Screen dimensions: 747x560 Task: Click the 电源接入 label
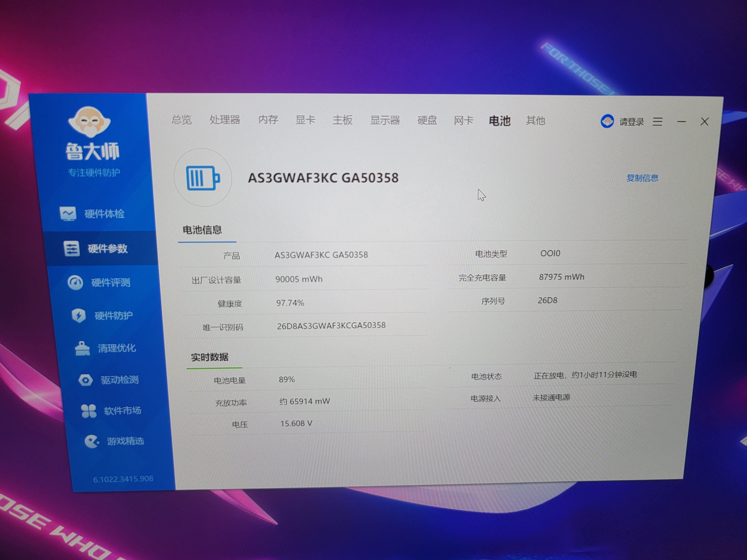pos(486,399)
